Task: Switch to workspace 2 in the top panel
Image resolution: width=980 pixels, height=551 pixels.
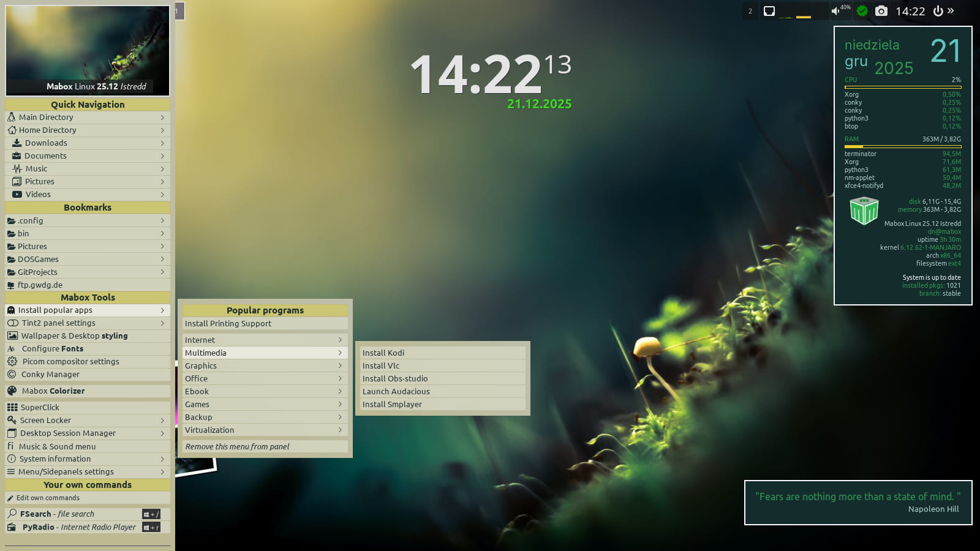Action: pyautogui.click(x=750, y=11)
